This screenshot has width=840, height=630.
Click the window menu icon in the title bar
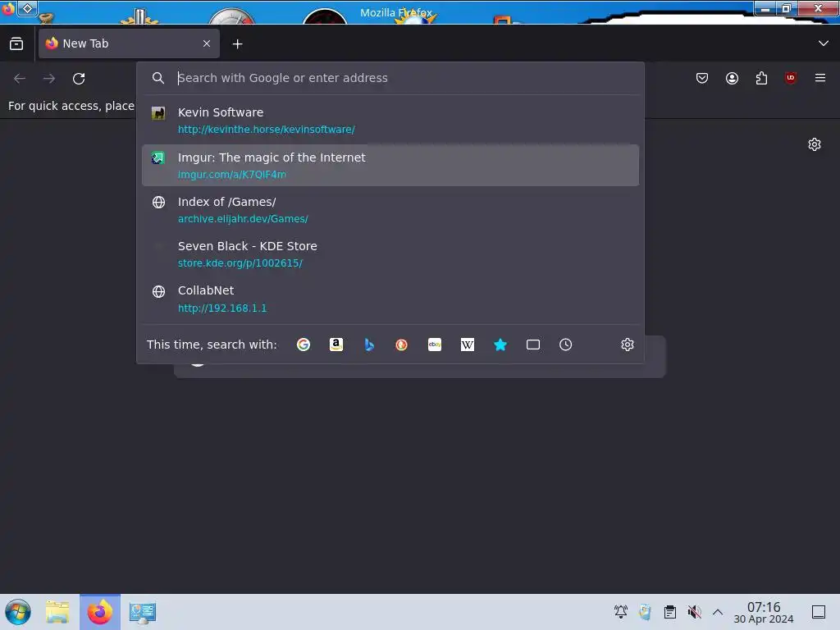pyautogui.click(x=7, y=8)
